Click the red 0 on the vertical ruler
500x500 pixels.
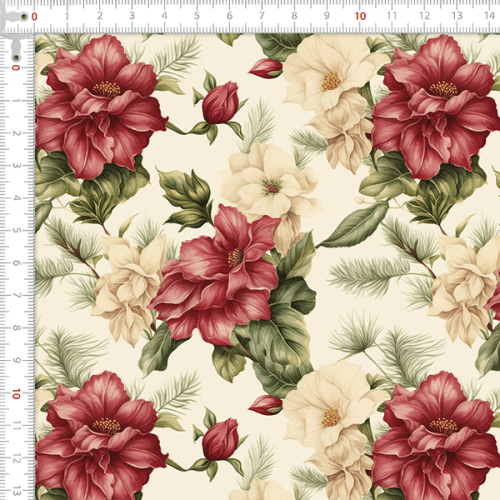pos(16,68)
